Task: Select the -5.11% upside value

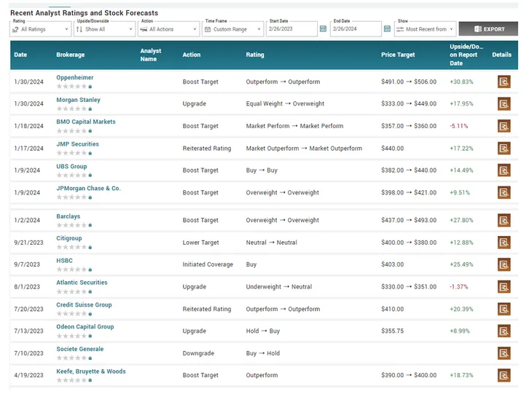Action: [458, 126]
